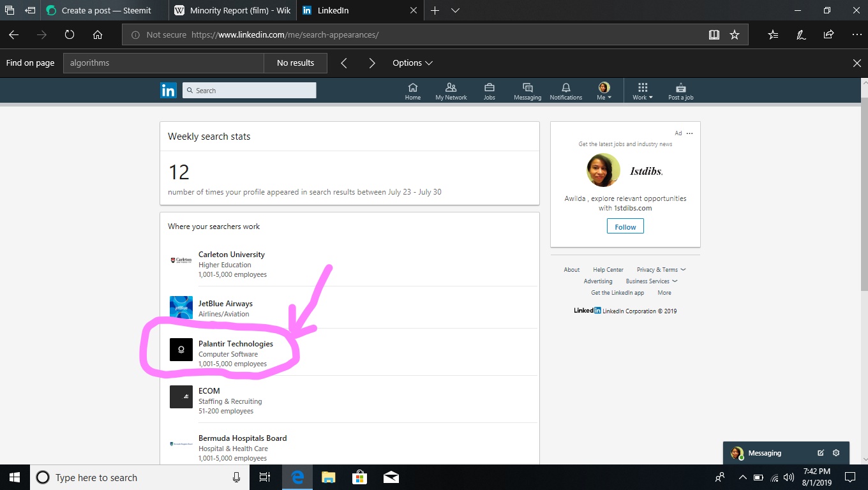This screenshot has height=490, width=868.
Task: Go to browser Home page
Action: pos(98,34)
